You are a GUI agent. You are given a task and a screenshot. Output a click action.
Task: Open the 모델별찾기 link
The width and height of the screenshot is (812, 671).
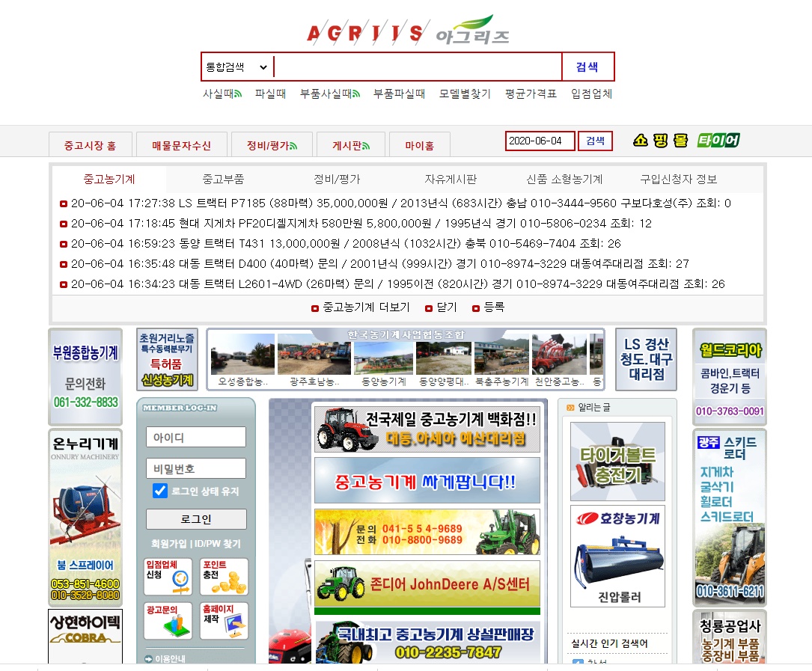(465, 94)
